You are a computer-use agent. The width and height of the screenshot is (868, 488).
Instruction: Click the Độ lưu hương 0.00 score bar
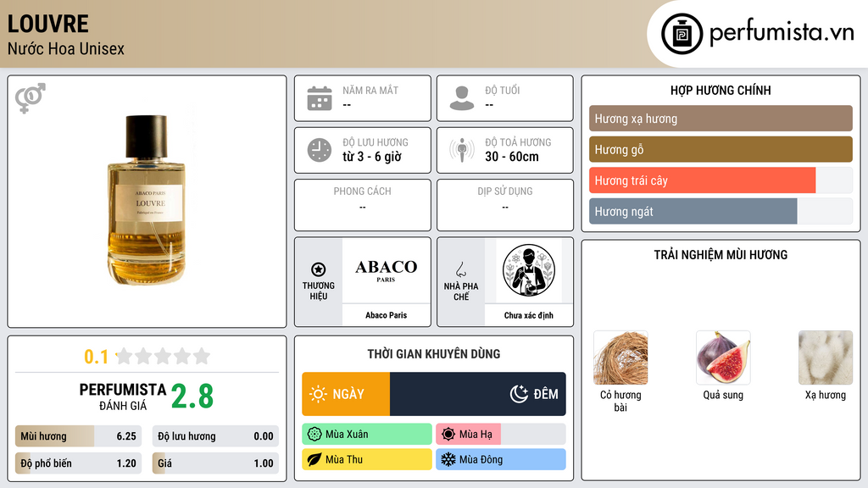point(215,436)
